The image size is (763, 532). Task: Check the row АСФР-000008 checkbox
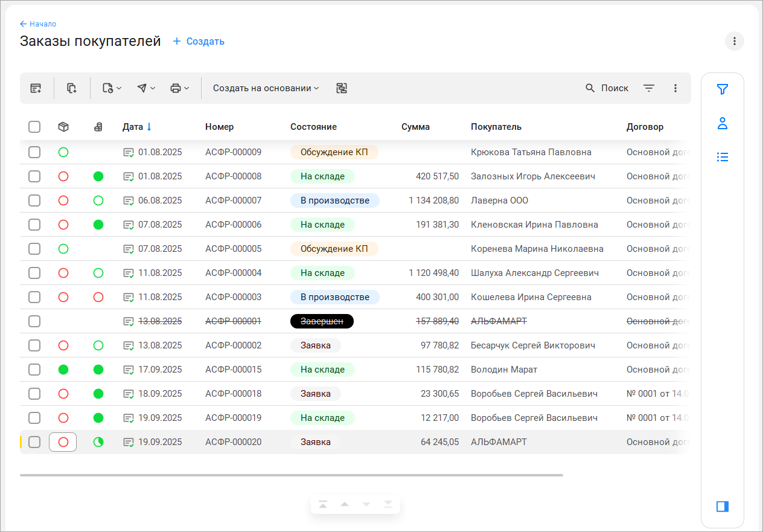[x=34, y=176]
